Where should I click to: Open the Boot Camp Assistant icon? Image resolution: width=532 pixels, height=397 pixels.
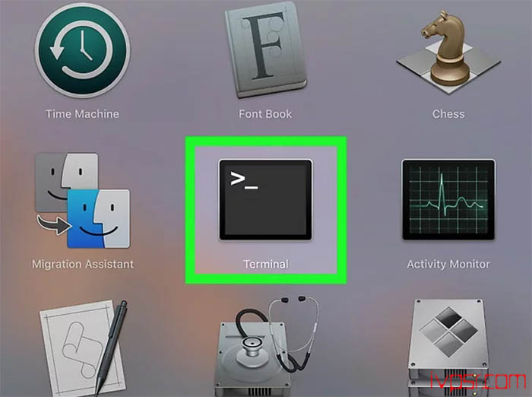click(448, 347)
